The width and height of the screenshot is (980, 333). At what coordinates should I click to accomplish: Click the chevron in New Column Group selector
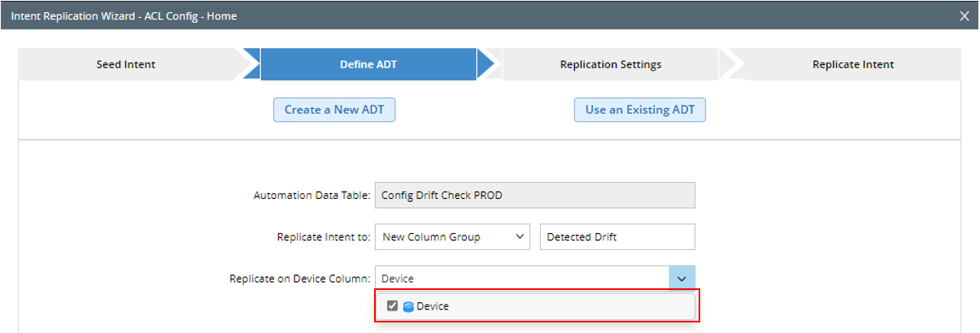pyautogui.click(x=520, y=237)
